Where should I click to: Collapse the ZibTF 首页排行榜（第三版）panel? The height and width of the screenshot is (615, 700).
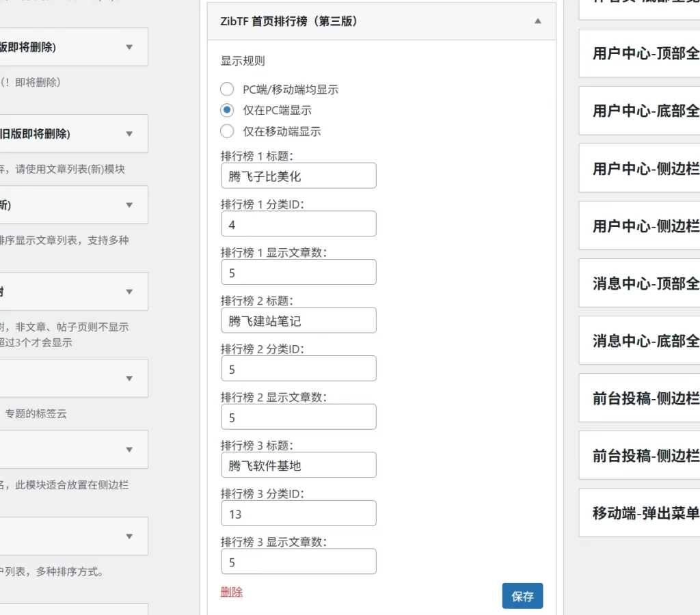537,22
